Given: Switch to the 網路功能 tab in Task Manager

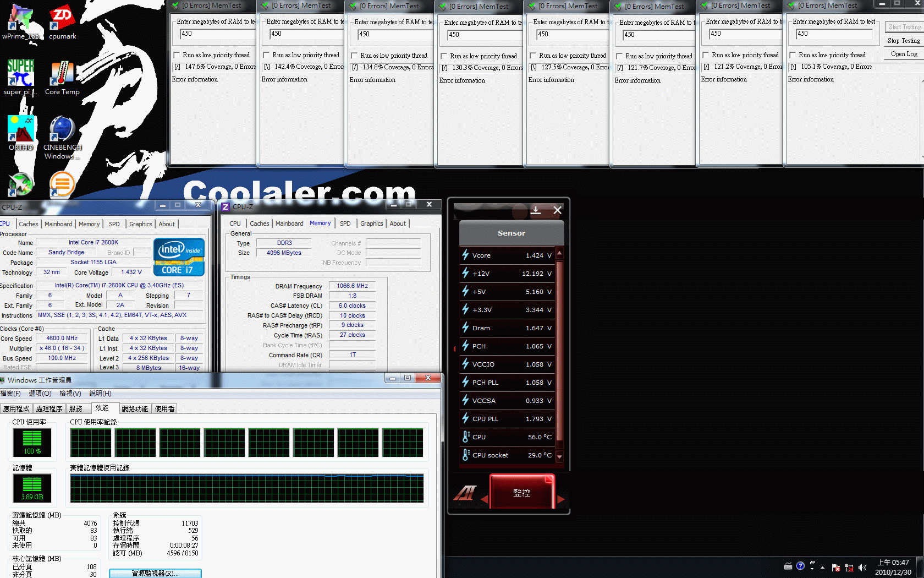Looking at the screenshot, I should [x=135, y=408].
